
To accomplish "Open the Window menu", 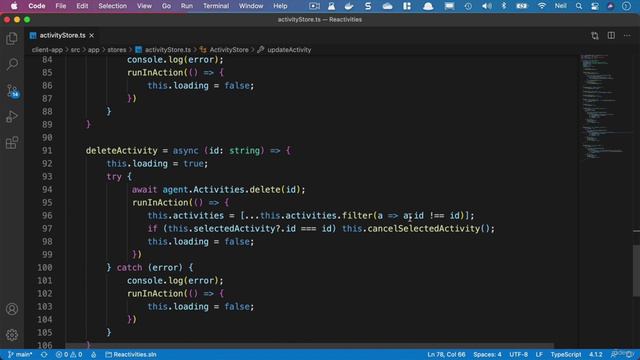I will 251,6.
